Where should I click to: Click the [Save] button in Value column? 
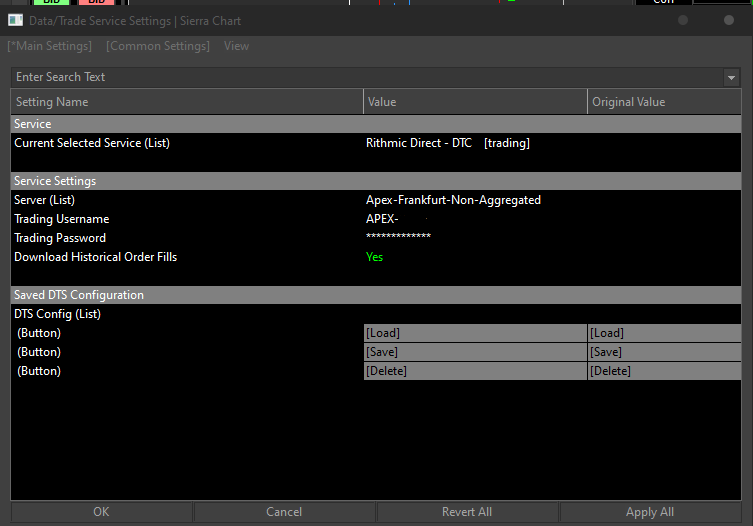[x=475, y=352]
